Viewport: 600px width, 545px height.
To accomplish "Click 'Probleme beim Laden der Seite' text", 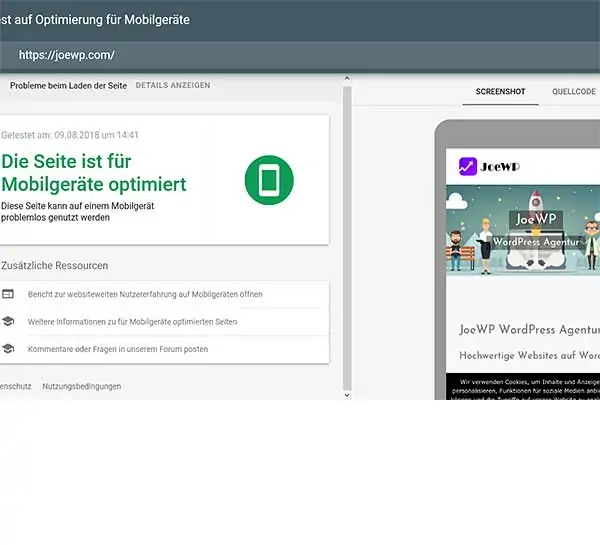I will pyautogui.click(x=68, y=86).
